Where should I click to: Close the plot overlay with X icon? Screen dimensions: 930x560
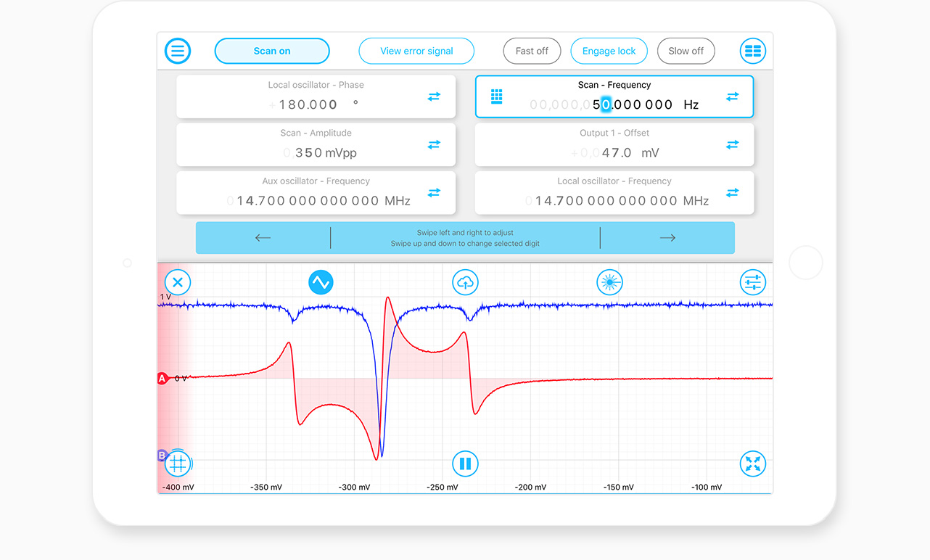pos(178,282)
